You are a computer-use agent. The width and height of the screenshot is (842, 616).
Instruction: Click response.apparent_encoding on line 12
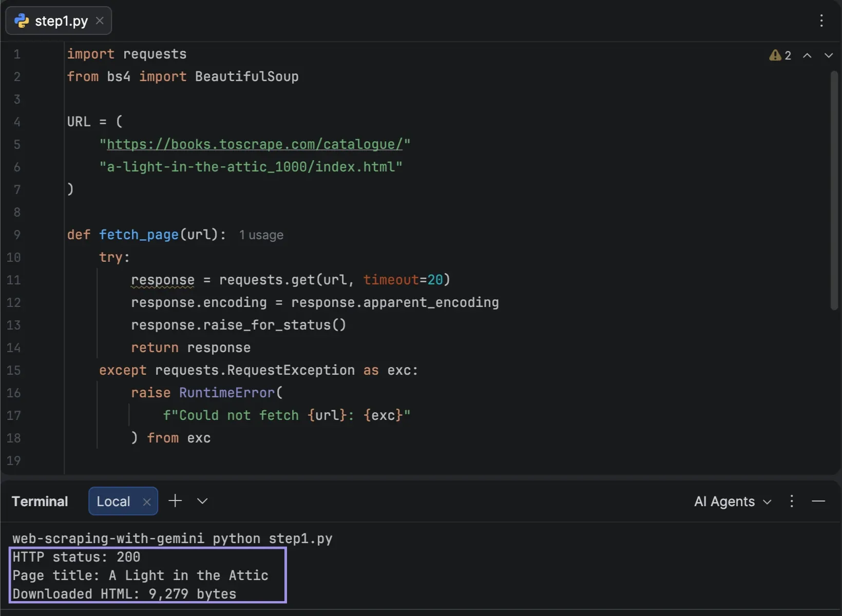tap(395, 302)
